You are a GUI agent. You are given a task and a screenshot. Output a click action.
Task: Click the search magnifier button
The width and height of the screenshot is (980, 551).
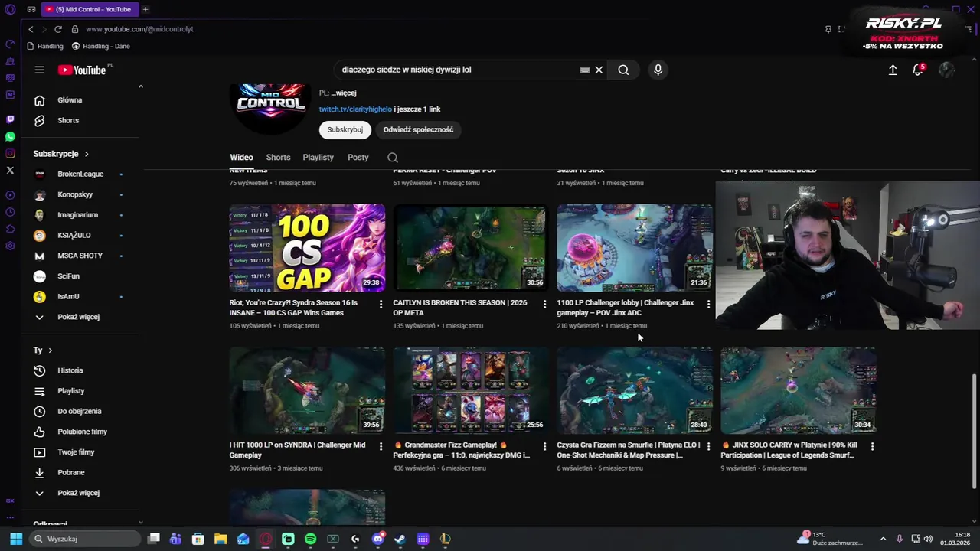click(623, 70)
